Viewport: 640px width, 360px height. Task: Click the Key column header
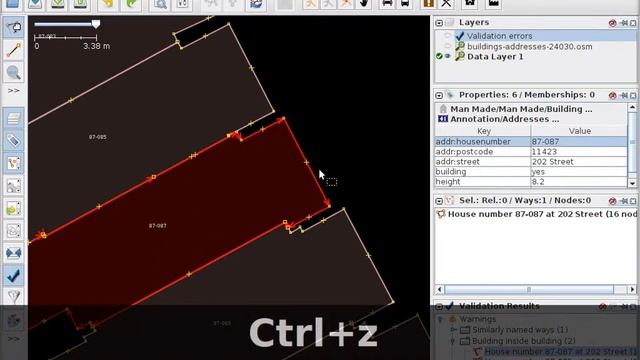(483, 131)
